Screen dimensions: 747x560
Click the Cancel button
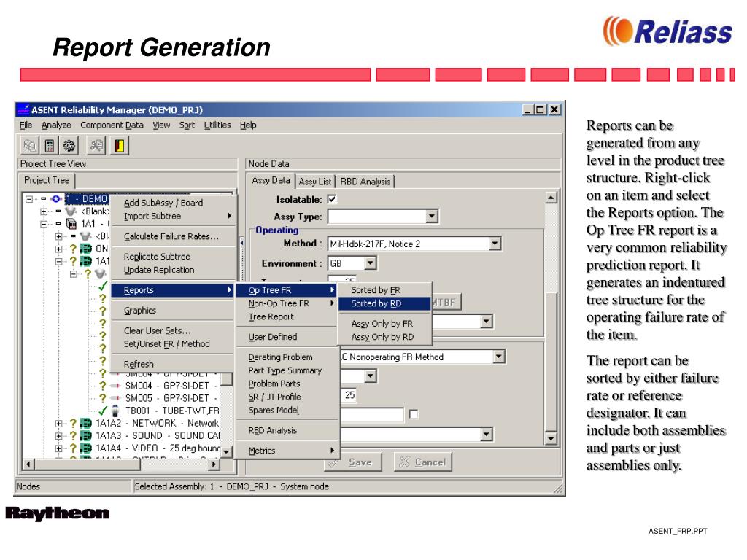click(x=423, y=462)
